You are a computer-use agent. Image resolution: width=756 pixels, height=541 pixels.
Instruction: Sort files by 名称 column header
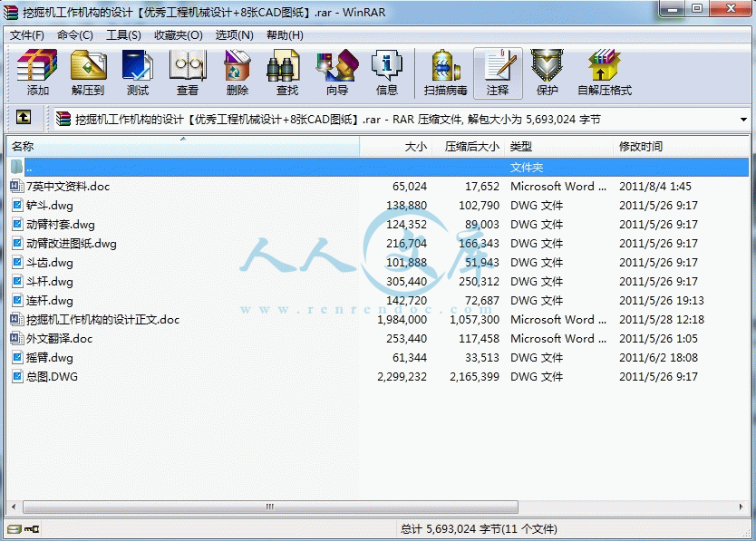[183, 146]
